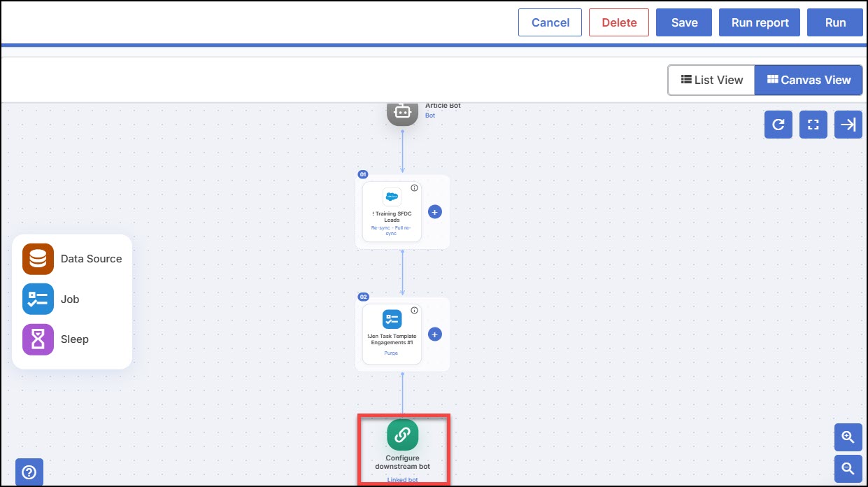The image size is (868, 487).
Task: Click 'Re-sync - Full re-sync' text
Action: click(x=392, y=231)
